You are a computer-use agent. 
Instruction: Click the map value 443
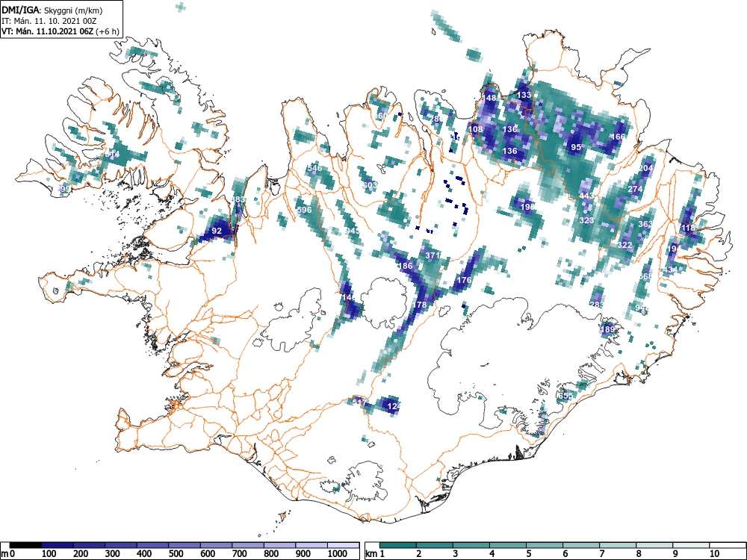(x=587, y=196)
